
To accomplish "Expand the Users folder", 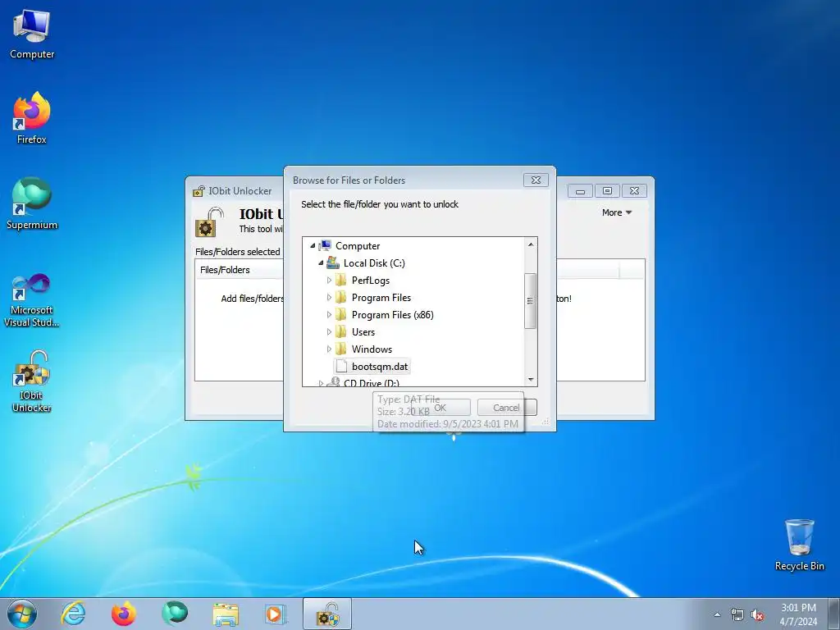I will point(329,332).
